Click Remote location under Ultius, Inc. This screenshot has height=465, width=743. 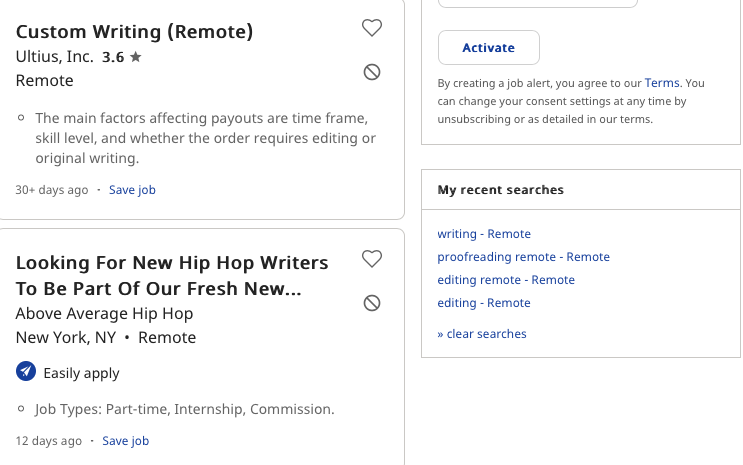[x=45, y=81]
